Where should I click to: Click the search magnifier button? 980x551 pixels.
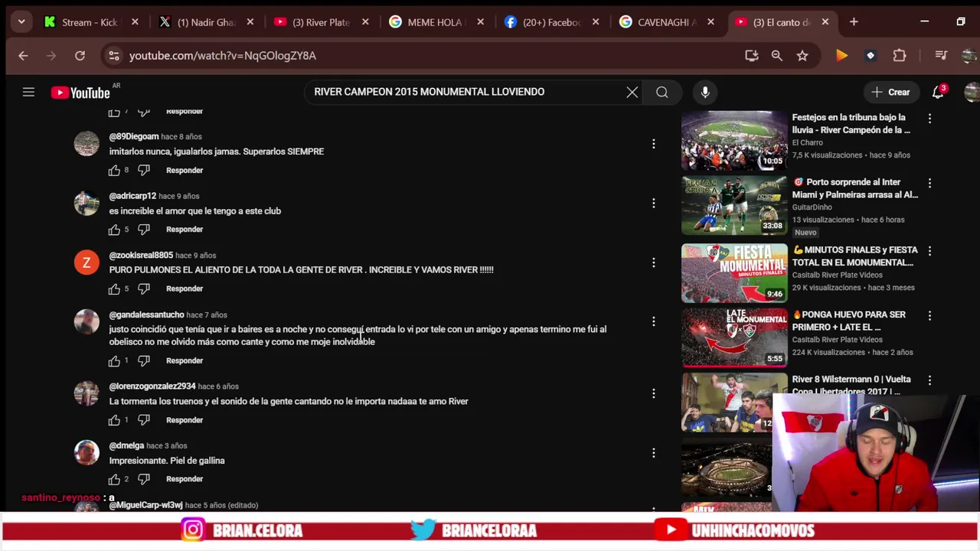point(662,93)
